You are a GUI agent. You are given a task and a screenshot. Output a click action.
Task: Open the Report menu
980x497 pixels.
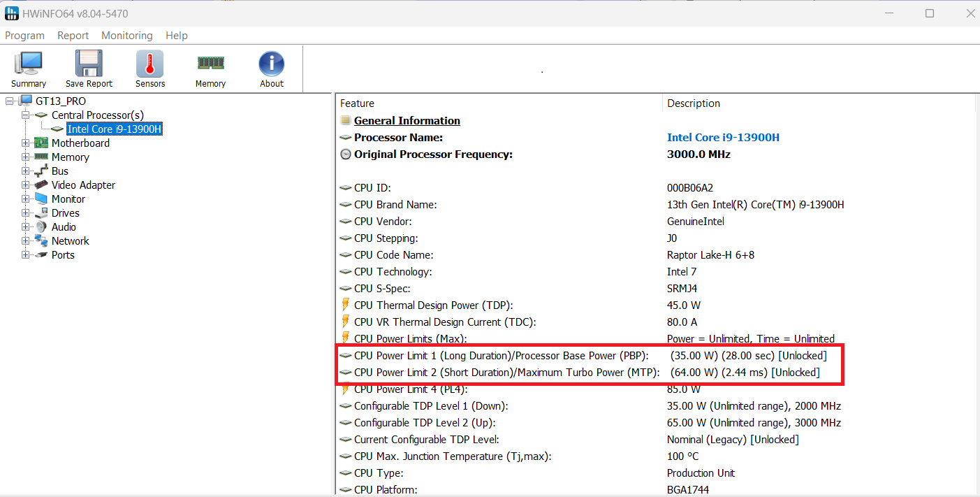(x=73, y=36)
